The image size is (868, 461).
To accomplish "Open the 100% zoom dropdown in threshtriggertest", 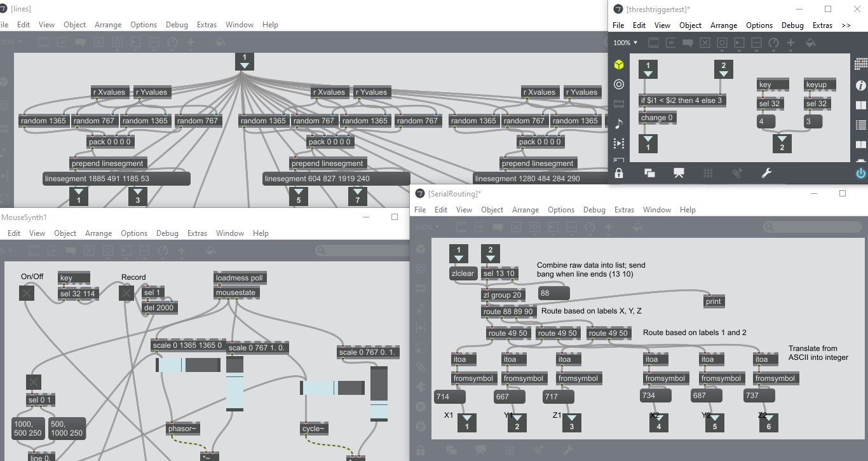I will tap(626, 43).
